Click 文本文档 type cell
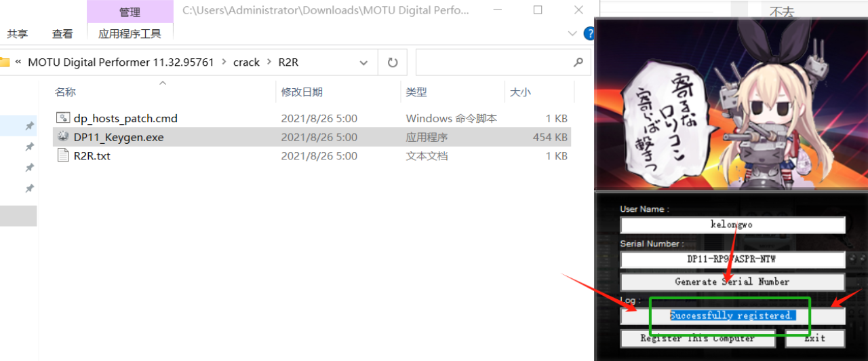Screen dimensions: 868x361 click(427, 156)
